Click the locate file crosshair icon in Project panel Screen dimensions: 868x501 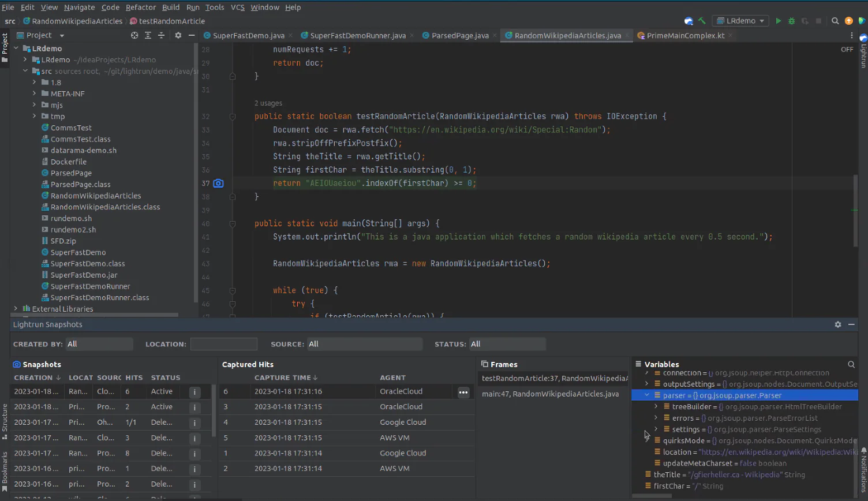tap(134, 35)
